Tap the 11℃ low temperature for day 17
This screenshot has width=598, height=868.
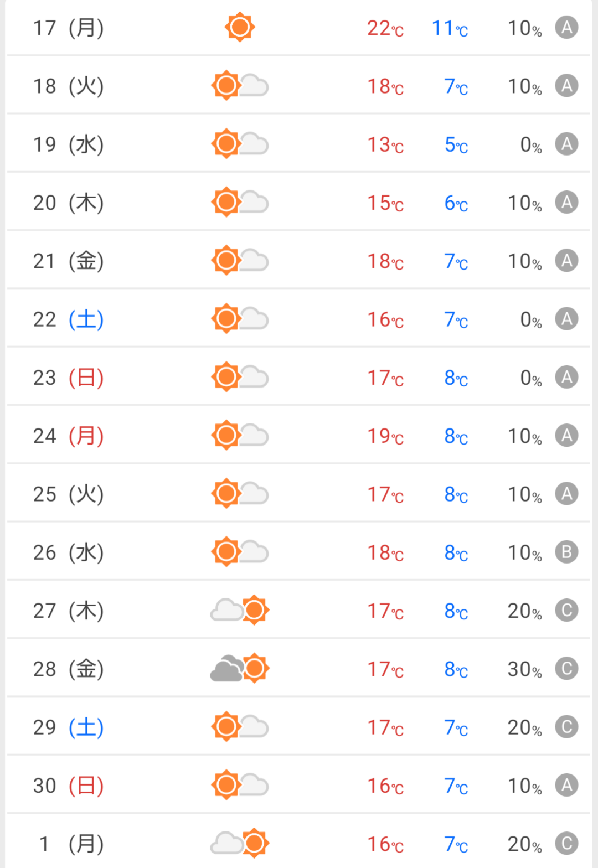coord(450,28)
